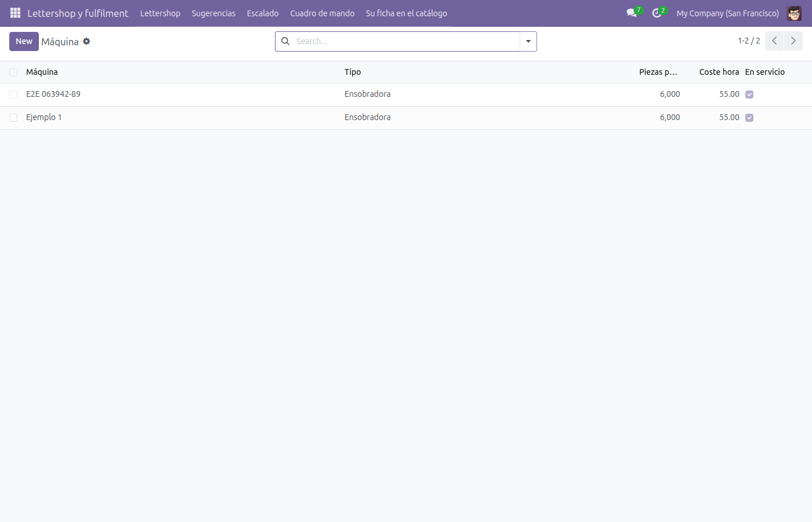
Task: Click 55.00 in the Ejemplo 1 row
Action: tap(729, 117)
